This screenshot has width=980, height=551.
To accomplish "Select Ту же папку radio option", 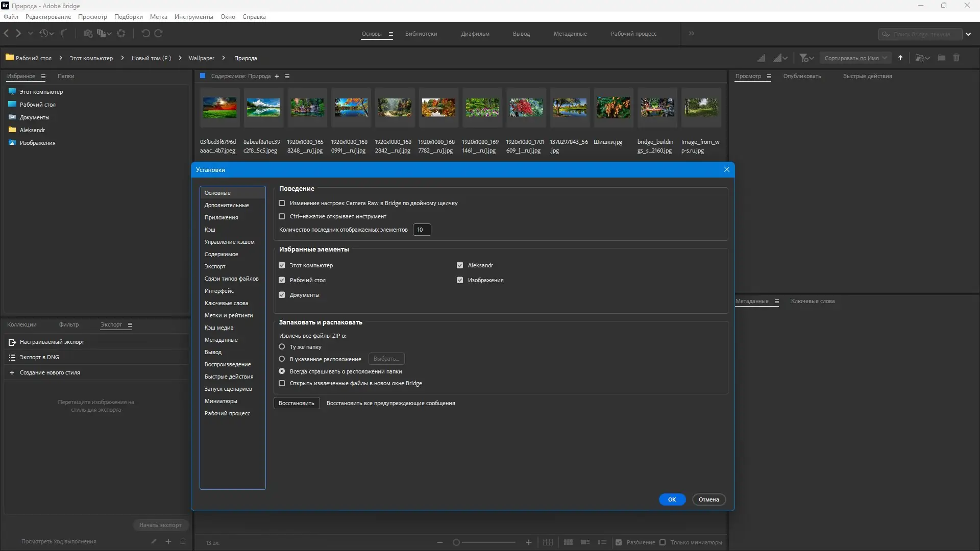I will click(282, 347).
